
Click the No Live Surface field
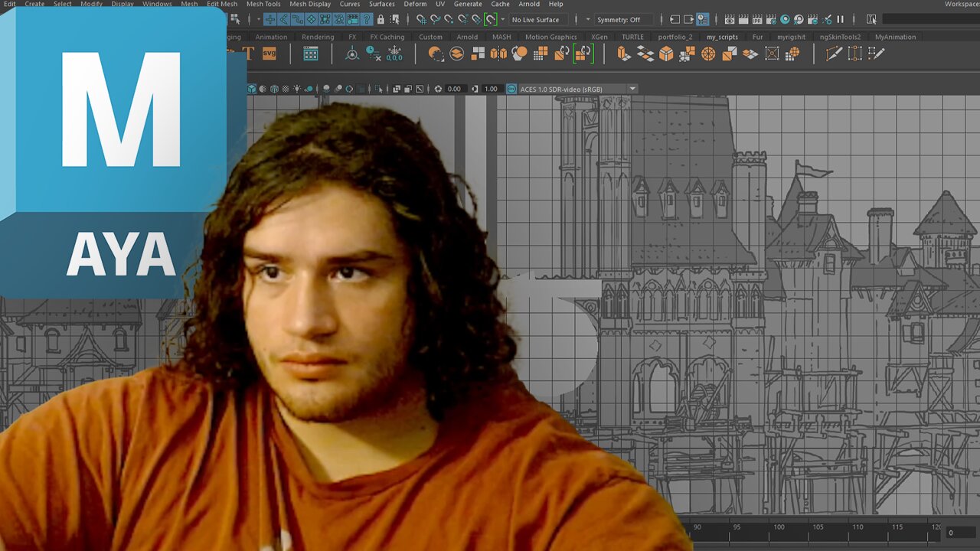(540, 19)
